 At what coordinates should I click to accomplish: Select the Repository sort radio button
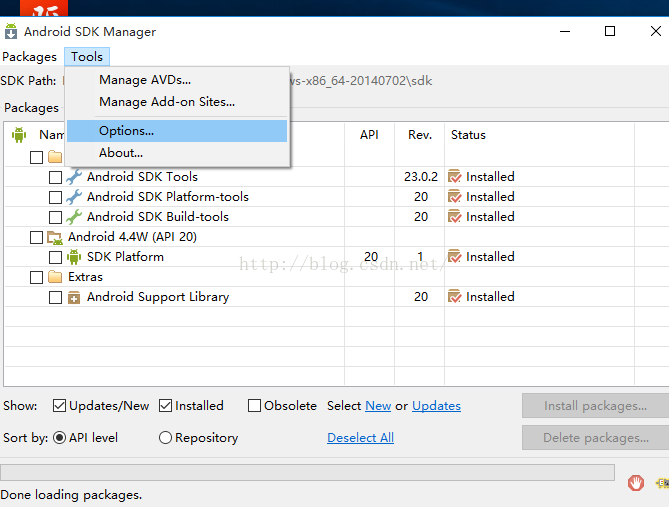pyautogui.click(x=165, y=437)
